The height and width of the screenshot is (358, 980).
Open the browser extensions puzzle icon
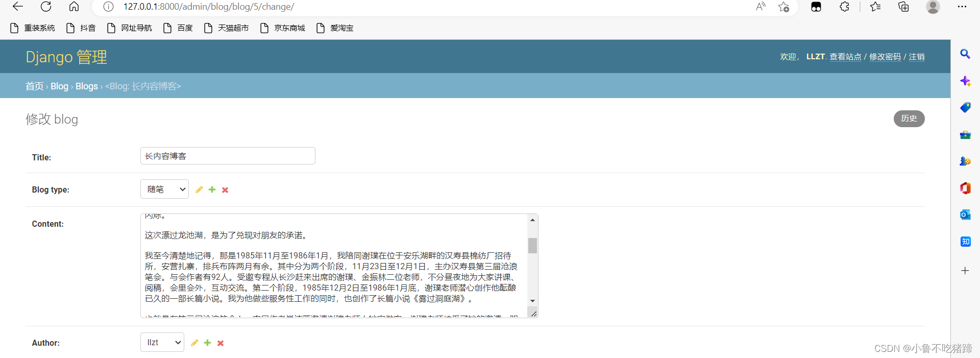coord(844,7)
